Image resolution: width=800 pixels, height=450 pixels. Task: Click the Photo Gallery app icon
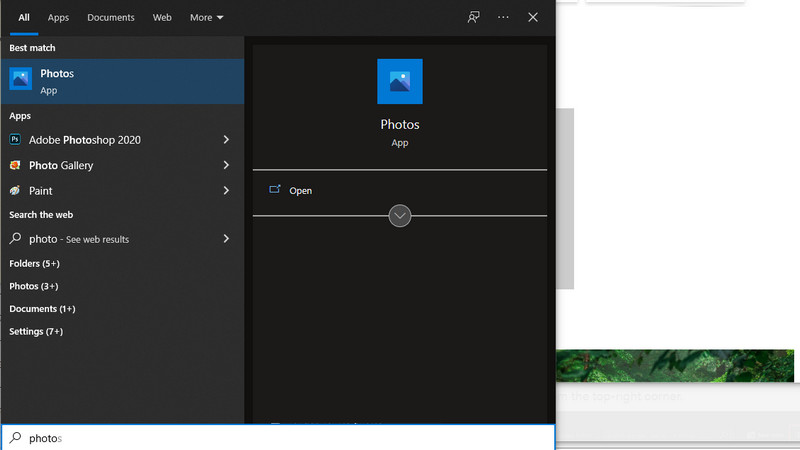click(x=15, y=165)
